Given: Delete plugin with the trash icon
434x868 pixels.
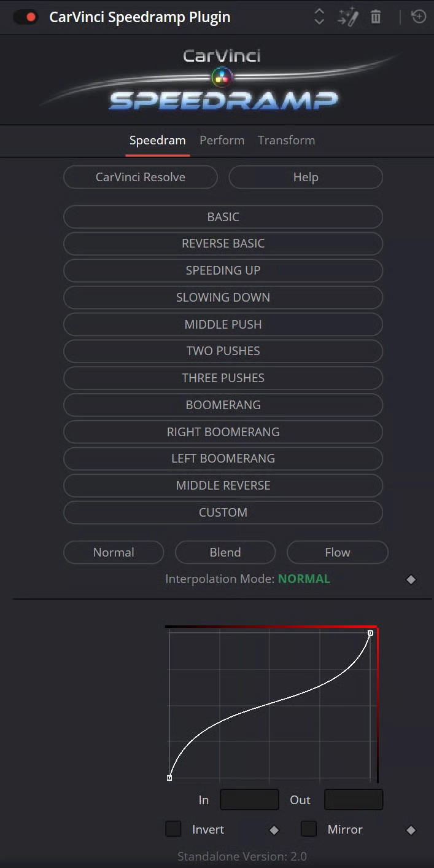Looking at the screenshot, I should pos(376,17).
